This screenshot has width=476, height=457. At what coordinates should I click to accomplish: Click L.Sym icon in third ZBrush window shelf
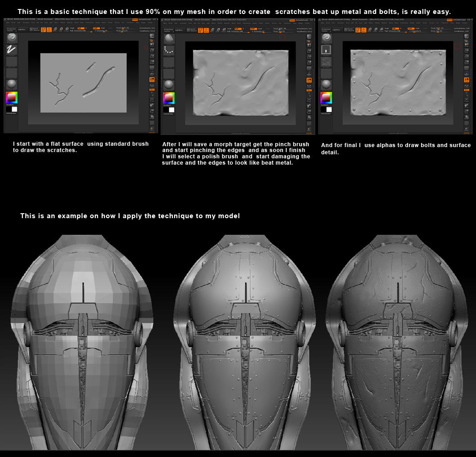pos(466,86)
